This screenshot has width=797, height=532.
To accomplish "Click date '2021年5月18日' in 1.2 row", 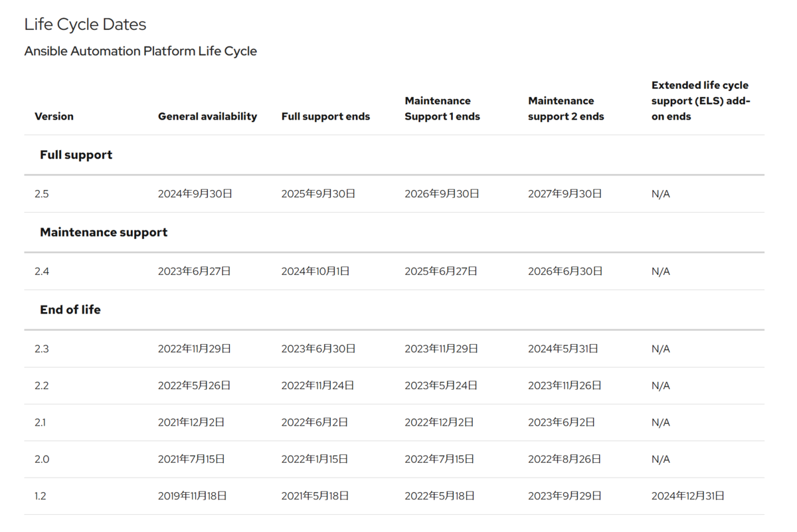I will point(315,496).
